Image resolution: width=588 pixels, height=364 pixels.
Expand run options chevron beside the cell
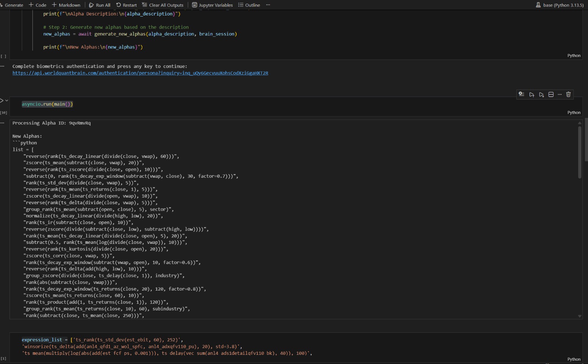(x=7, y=100)
